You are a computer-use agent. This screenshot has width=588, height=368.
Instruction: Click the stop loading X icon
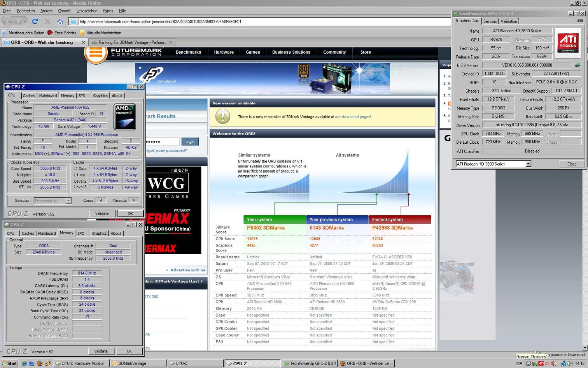47,21
